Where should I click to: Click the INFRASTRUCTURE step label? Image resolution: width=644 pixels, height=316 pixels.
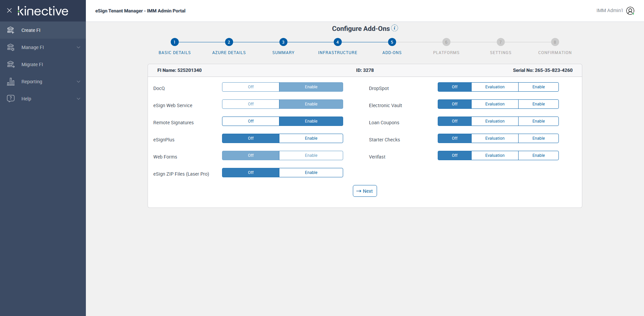click(x=338, y=53)
